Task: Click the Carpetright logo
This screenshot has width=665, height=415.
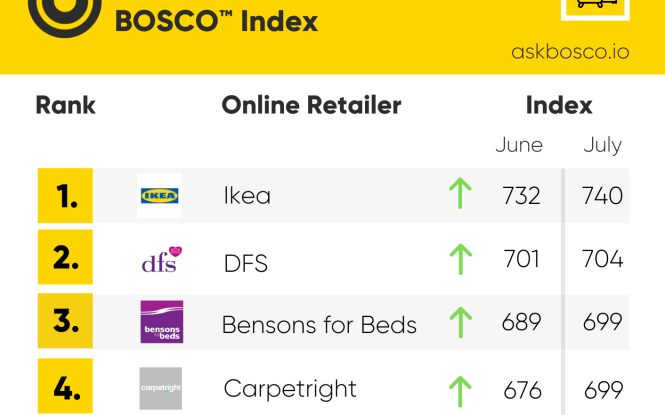Action: click(x=161, y=388)
